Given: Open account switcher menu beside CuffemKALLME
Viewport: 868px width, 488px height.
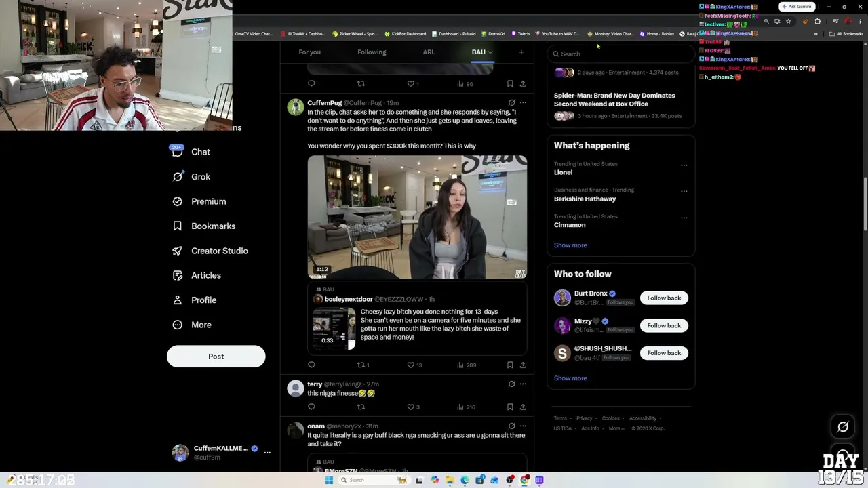Looking at the screenshot, I should point(267,452).
